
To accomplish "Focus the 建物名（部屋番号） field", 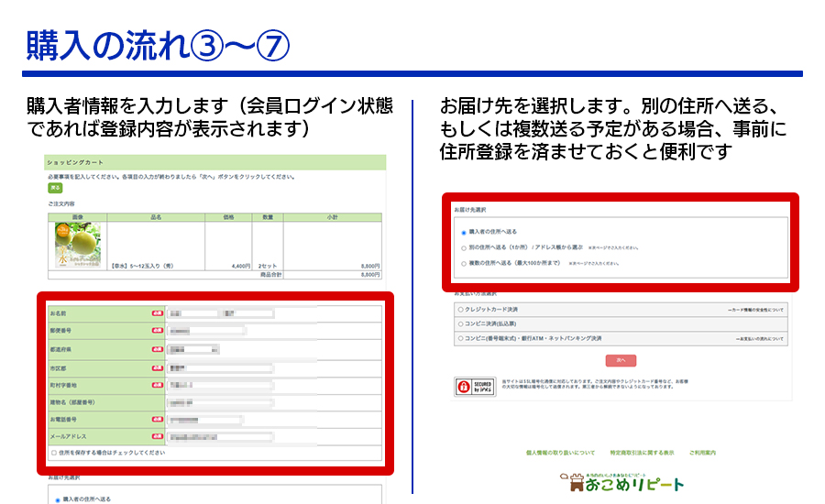I will 221,402.
